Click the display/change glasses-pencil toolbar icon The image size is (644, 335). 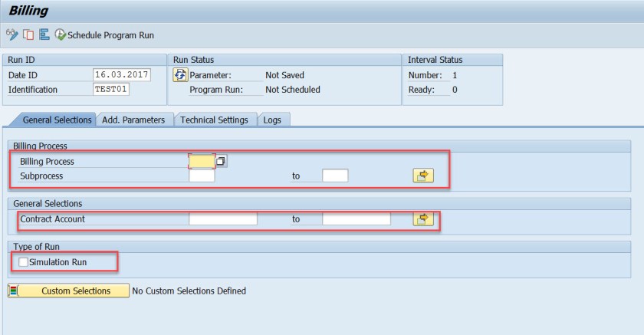click(x=12, y=35)
